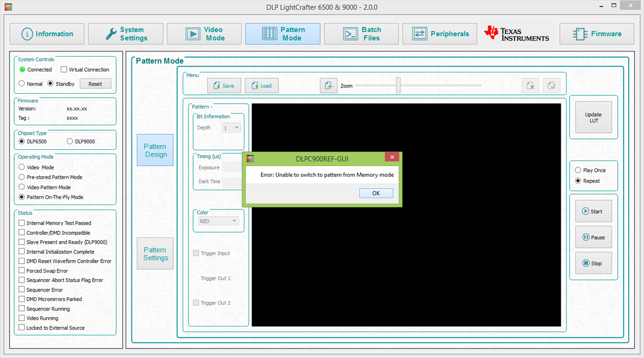The image size is (644, 358).
Task: Click the DLPC900REF-GUI dialog title icon
Action: [251, 158]
